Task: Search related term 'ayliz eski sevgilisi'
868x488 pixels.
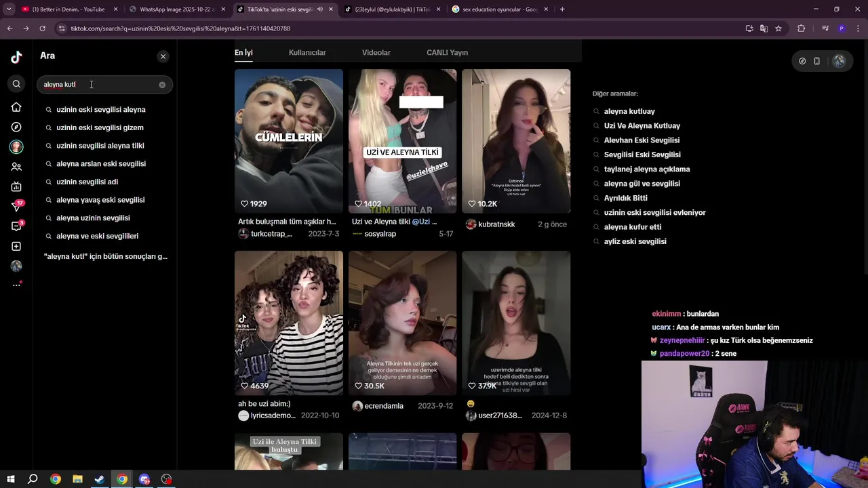Action: [x=635, y=241]
